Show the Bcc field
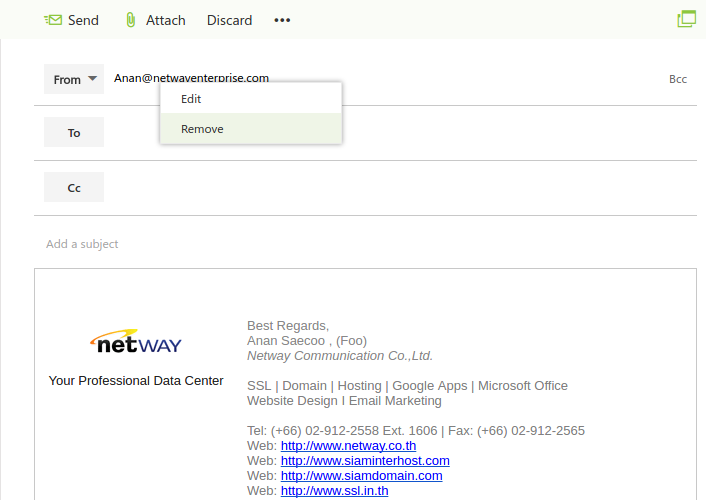The width and height of the screenshot is (706, 500). point(678,79)
